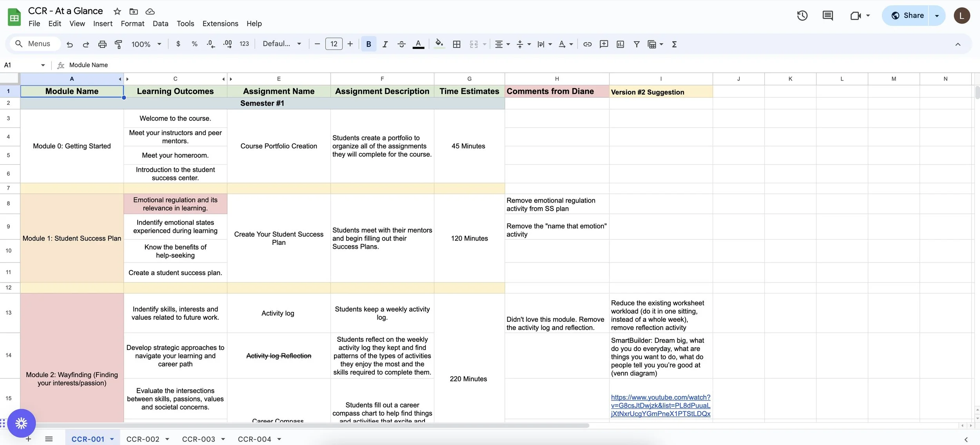Decrease font size minus button
980x445 pixels.
click(x=317, y=44)
